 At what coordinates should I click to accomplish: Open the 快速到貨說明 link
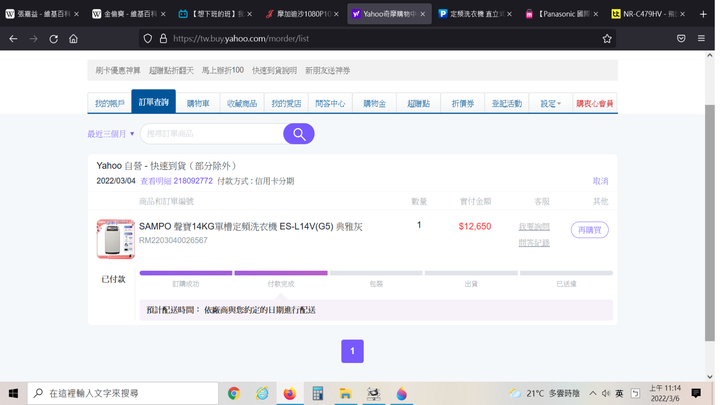tap(274, 71)
